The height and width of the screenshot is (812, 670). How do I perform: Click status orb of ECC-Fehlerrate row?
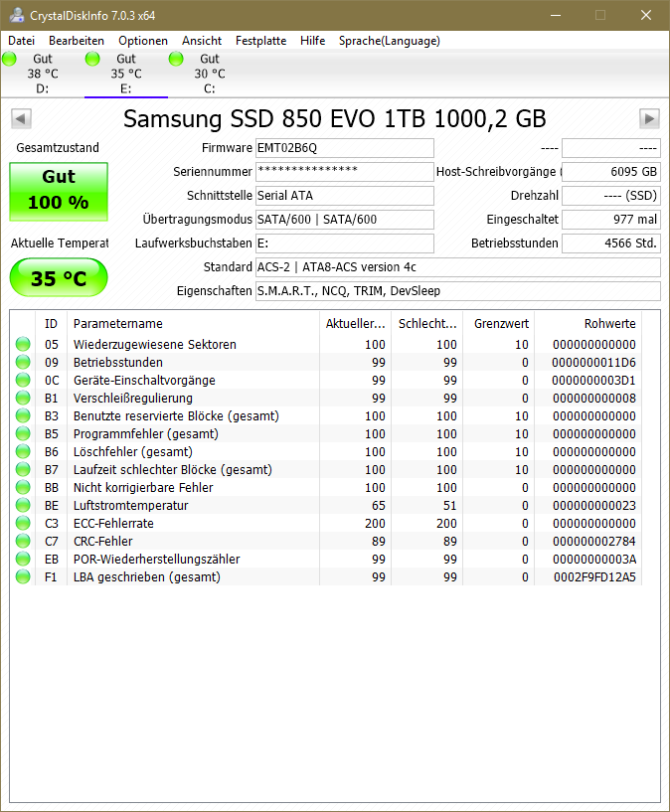pyautogui.click(x=23, y=523)
